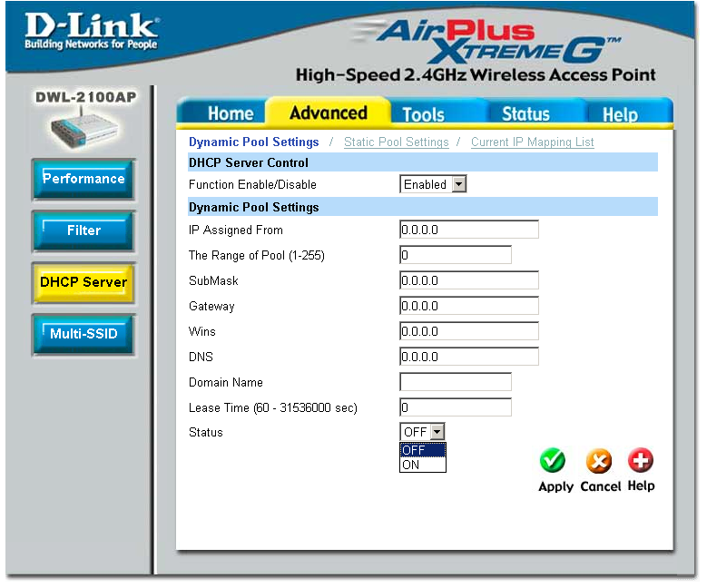The width and height of the screenshot is (707, 588).
Task: Open the Performance sidebar page
Action: (x=83, y=179)
